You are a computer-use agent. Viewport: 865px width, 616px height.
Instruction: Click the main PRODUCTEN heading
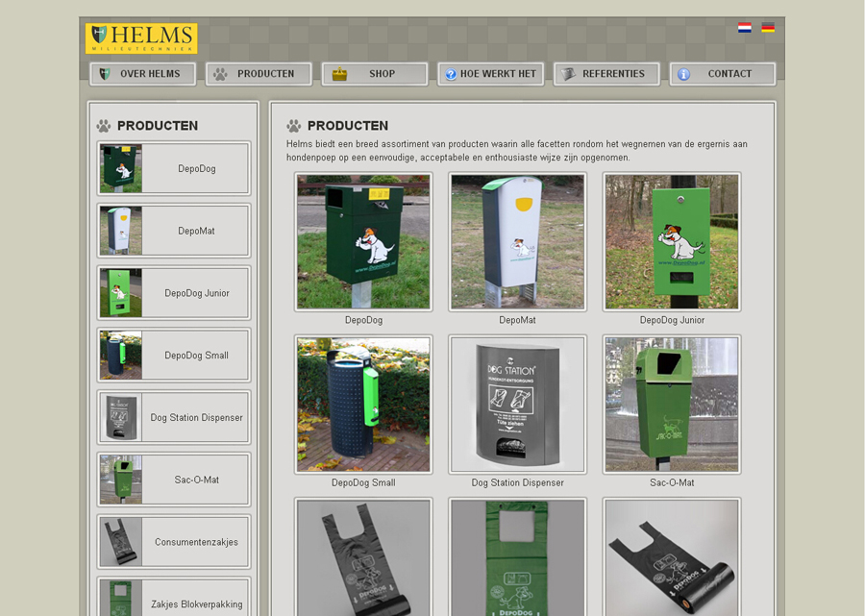348,126
